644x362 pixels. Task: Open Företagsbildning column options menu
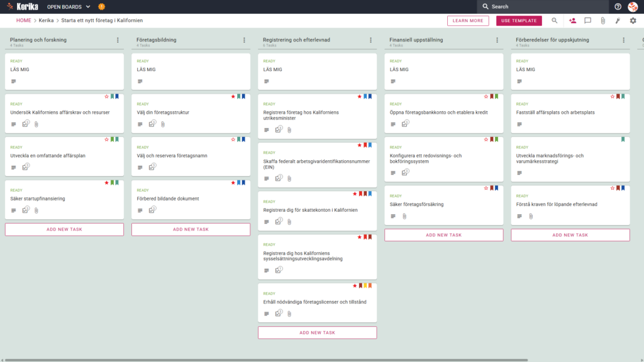tap(244, 40)
